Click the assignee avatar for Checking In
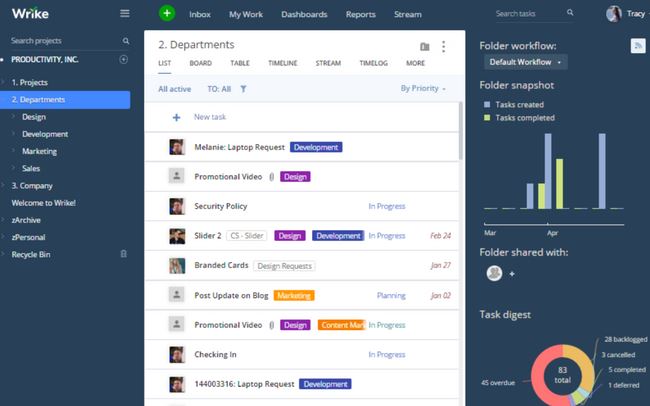 point(177,355)
